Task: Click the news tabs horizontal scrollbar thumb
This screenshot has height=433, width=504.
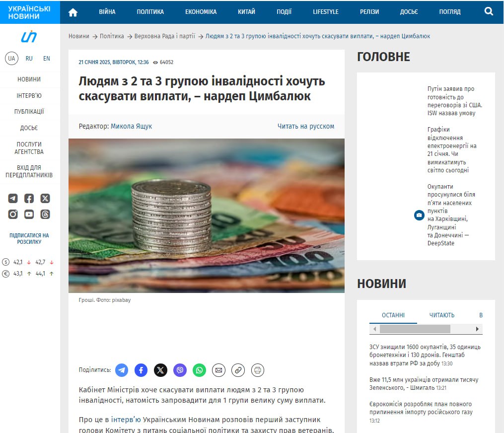Action: (x=415, y=329)
